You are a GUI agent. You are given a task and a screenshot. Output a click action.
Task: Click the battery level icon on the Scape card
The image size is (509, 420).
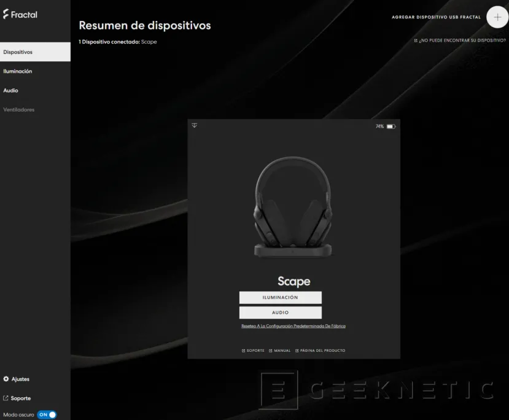click(390, 126)
